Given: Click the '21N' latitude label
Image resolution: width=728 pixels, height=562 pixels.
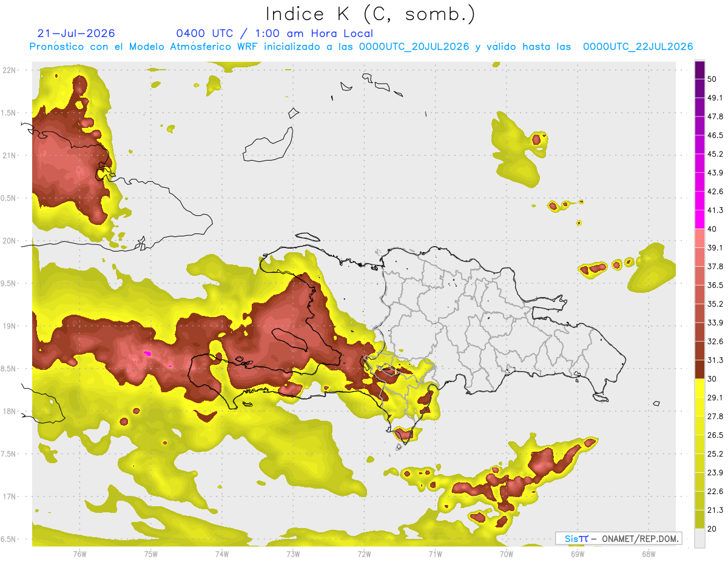Looking at the screenshot, I should click(9, 155).
